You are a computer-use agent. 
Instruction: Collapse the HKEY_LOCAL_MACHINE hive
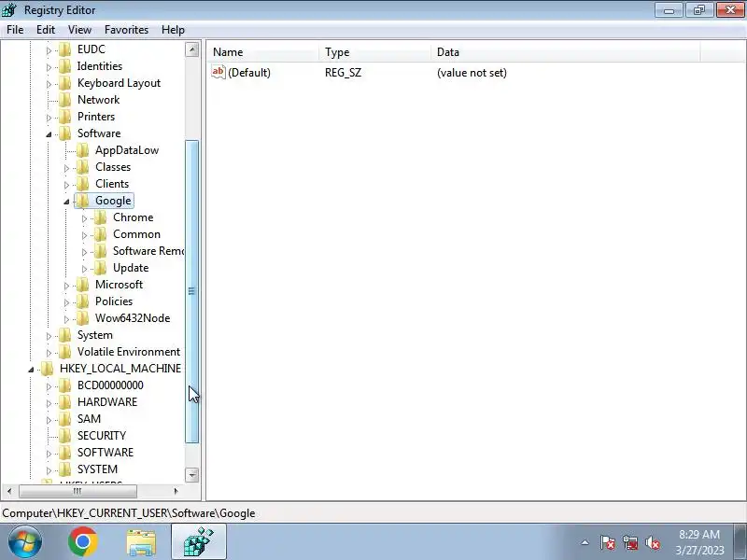coord(31,370)
